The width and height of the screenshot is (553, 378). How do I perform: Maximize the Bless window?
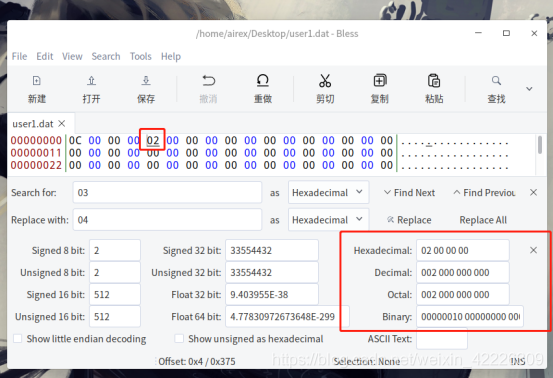click(506, 33)
